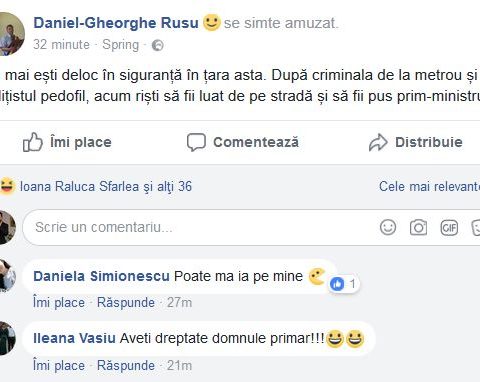Reply to Ileana Vasiu's comment with Răspunde
The image size is (480, 382).
[x=126, y=365]
